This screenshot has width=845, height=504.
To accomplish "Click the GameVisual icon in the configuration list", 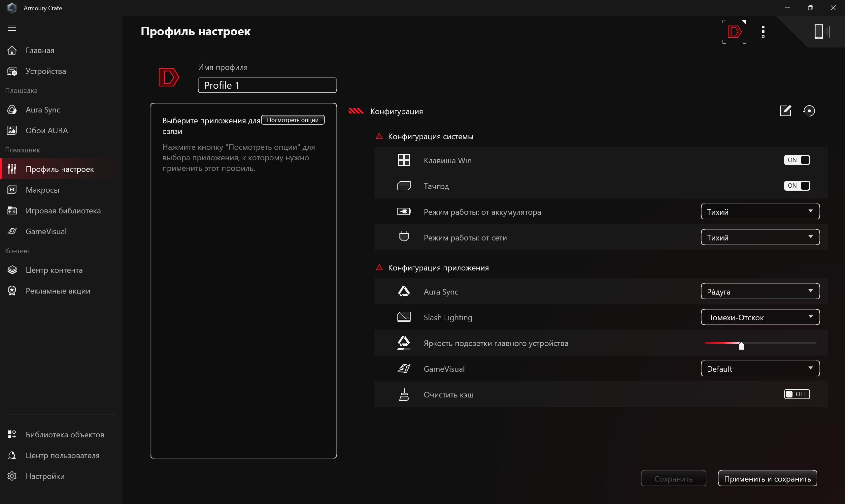I will [x=404, y=368].
